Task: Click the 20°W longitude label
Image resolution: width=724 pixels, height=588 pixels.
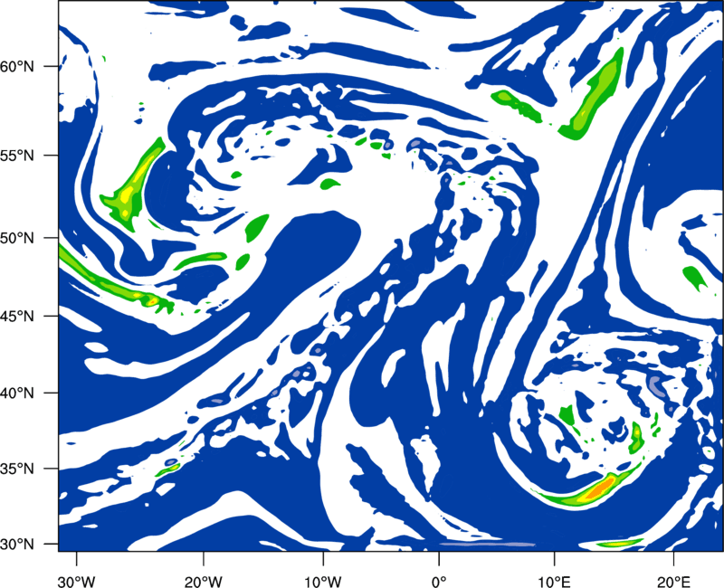Action: coord(203,582)
